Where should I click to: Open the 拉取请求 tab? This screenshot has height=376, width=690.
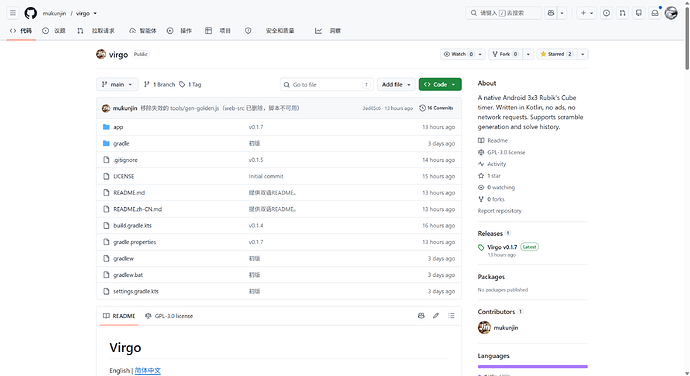click(96, 31)
